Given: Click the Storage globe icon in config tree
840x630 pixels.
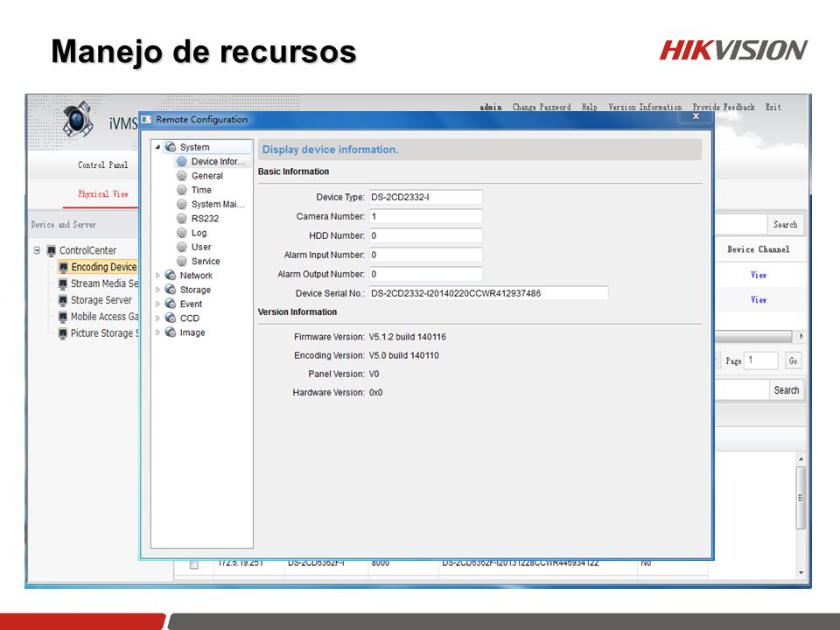Looking at the screenshot, I should click(x=171, y=290).
